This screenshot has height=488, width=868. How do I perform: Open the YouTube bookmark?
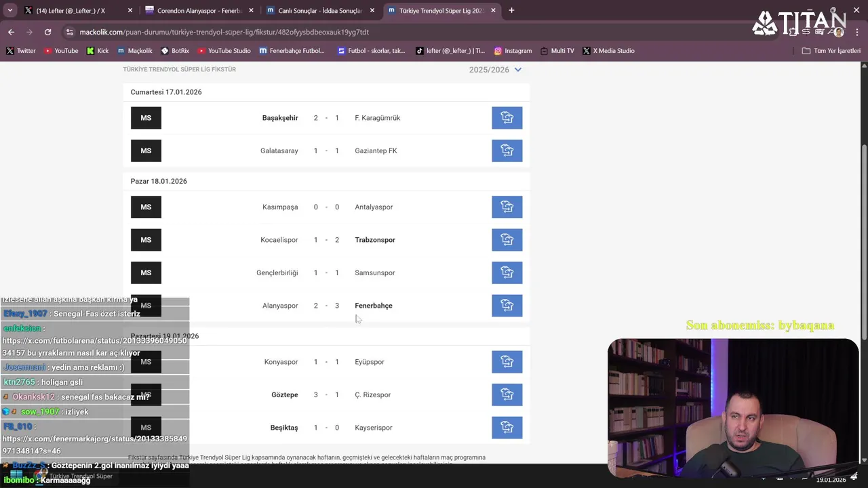click(61, 51)
